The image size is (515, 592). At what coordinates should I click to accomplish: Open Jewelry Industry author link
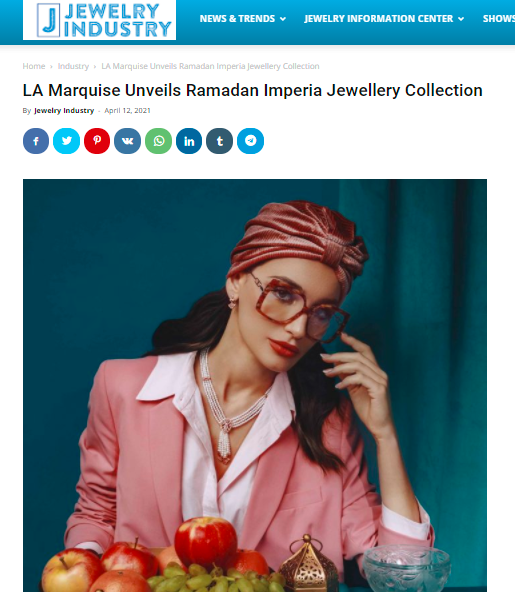64,111
